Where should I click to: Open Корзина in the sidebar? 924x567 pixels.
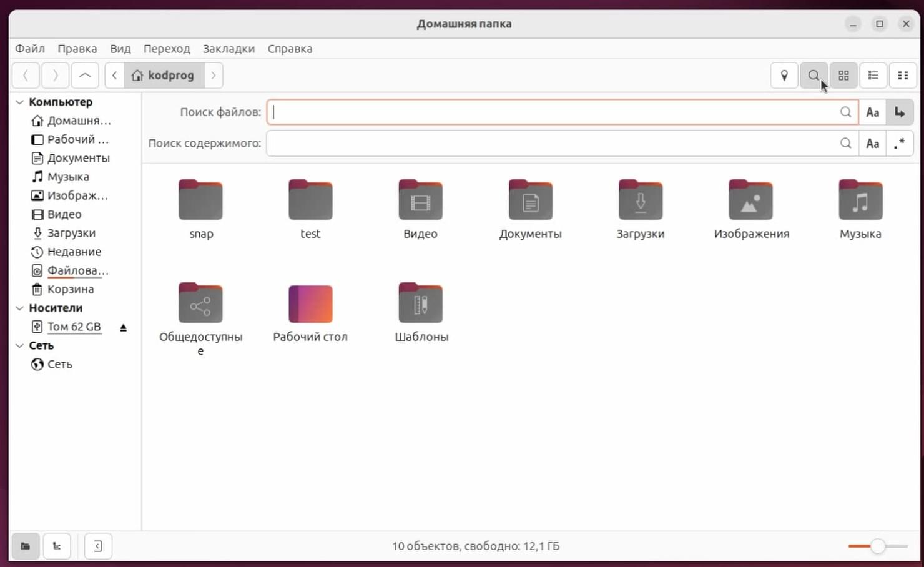[x=62, y=289]
